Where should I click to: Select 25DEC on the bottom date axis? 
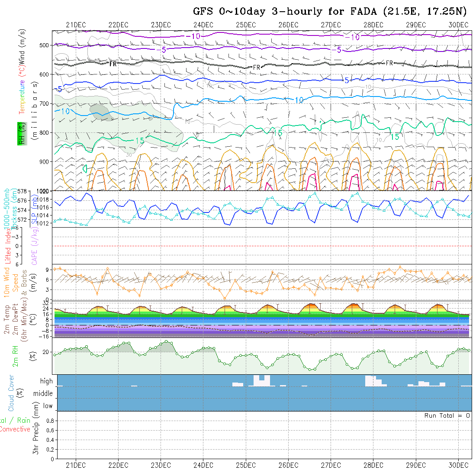coord(246,465)
